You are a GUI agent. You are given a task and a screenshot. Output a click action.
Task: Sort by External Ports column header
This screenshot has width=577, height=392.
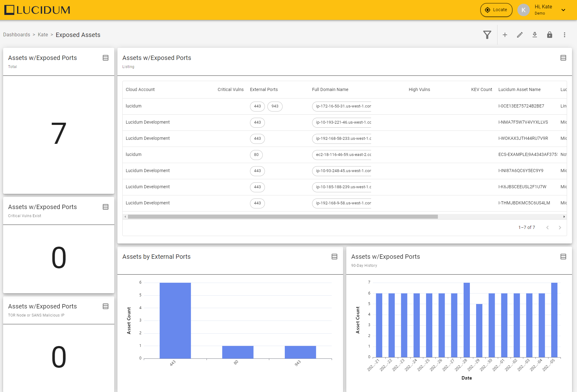pos(264,89)
